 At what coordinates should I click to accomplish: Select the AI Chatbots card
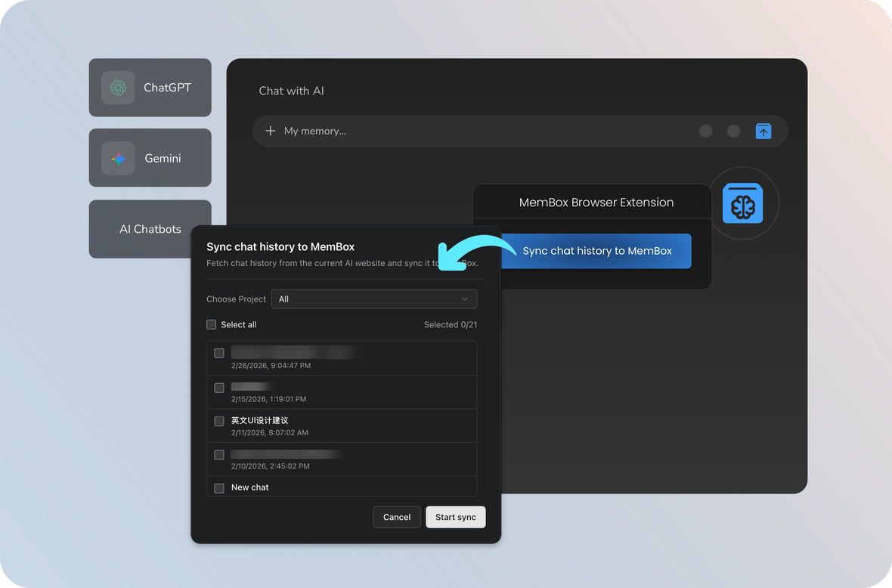tap(150, 228)
